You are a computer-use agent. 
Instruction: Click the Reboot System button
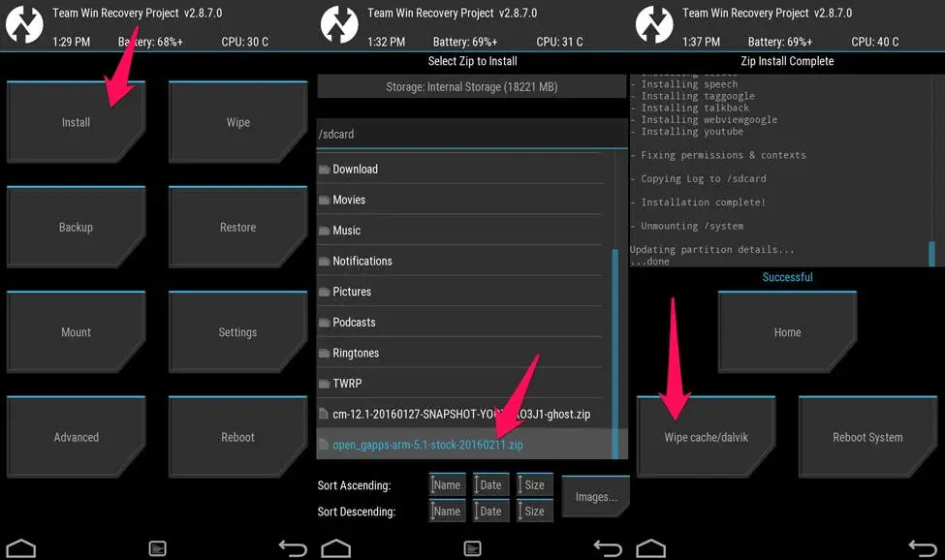[867, 437]
